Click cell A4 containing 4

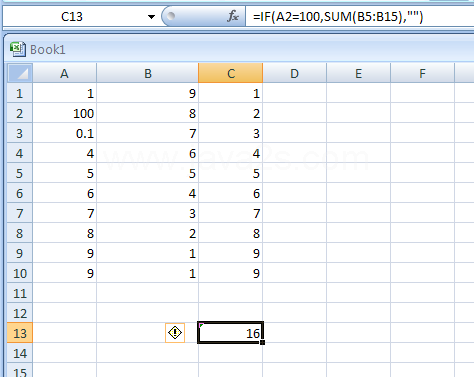pyautogui.click(x=65, y=153)
